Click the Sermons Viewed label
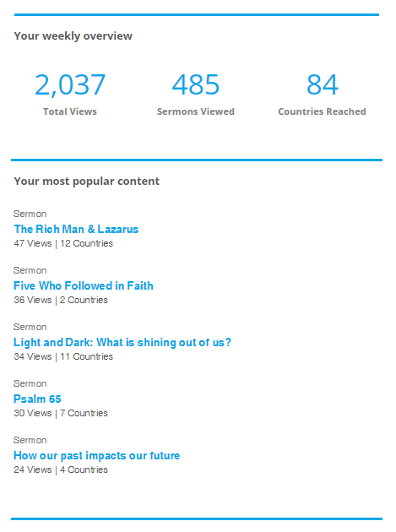Screen dimensions: 396x532 (x=196, y=111)
